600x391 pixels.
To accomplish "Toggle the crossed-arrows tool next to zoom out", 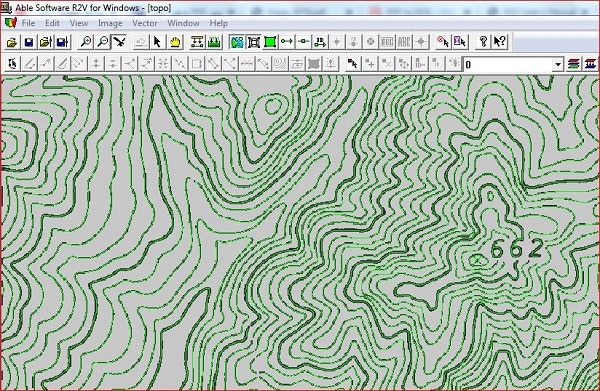I will [x=119, y=42].
